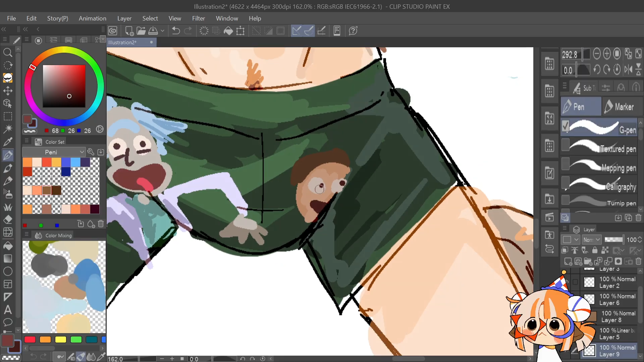This screenshot has width=644, height=362.
Task: Click the Open file icon
Action: coord(141,31)
